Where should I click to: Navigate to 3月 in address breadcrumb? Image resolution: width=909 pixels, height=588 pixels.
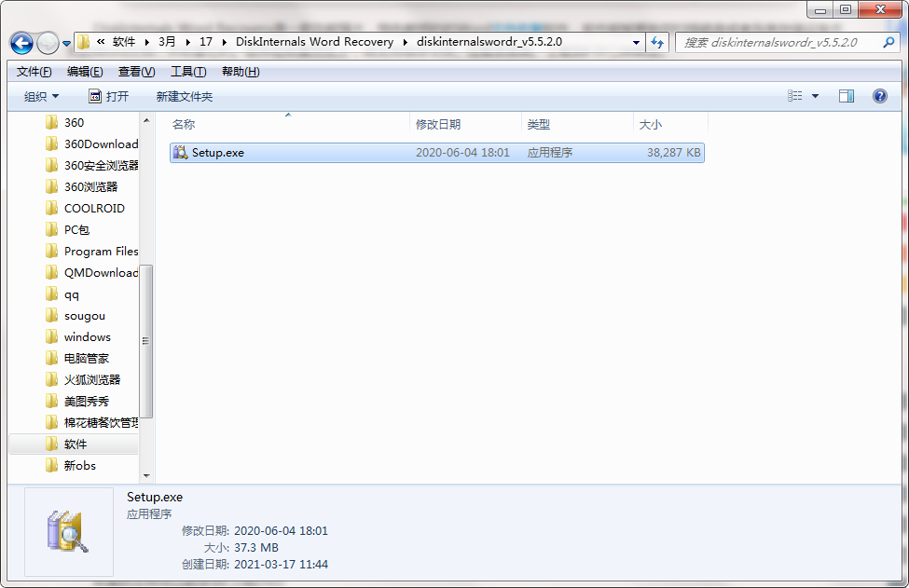pos(167,42)
